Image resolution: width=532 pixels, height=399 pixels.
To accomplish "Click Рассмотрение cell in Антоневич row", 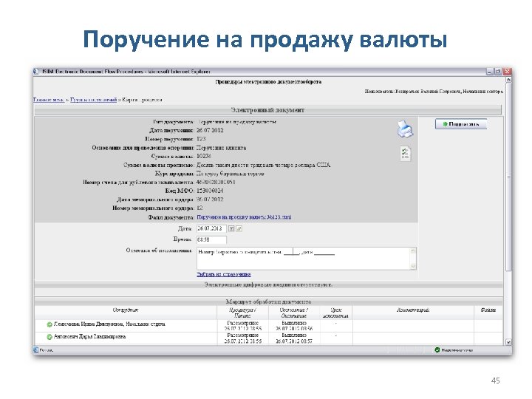I will (x=243, y=338).
